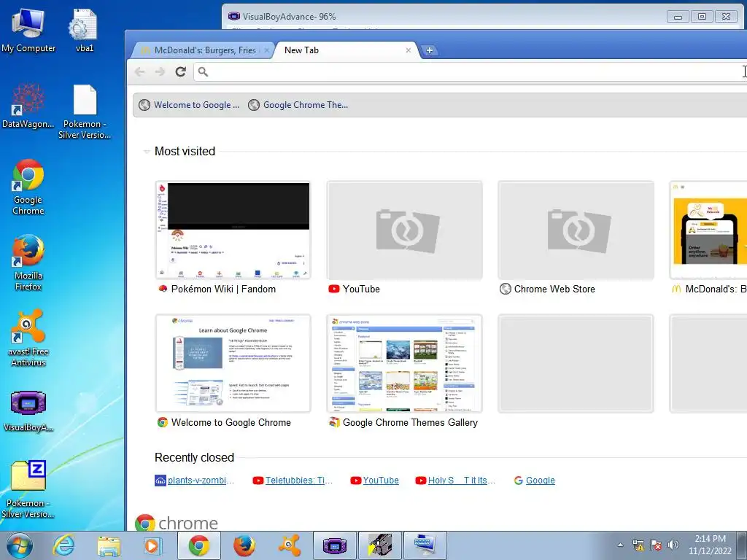Maximize the VisualBoyAdvance window
Image resolution: width=747 pixels, height=560 pixels.
coord(702,17)
